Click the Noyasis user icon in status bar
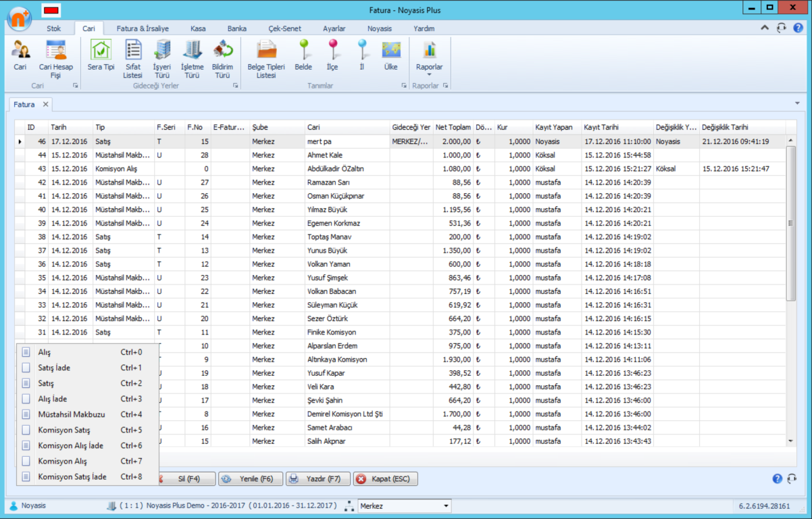Image resolution: width=812 pixels, height=519 pixels. [13, 505]
